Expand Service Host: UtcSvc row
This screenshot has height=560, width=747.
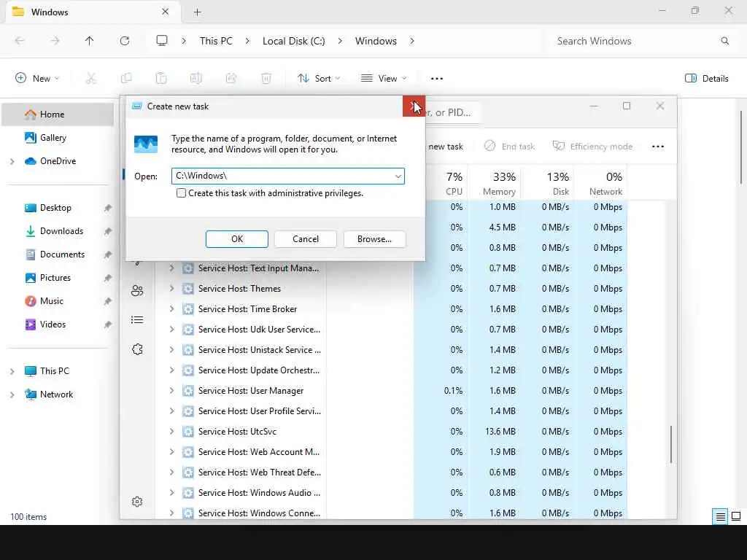pos(171,432)
